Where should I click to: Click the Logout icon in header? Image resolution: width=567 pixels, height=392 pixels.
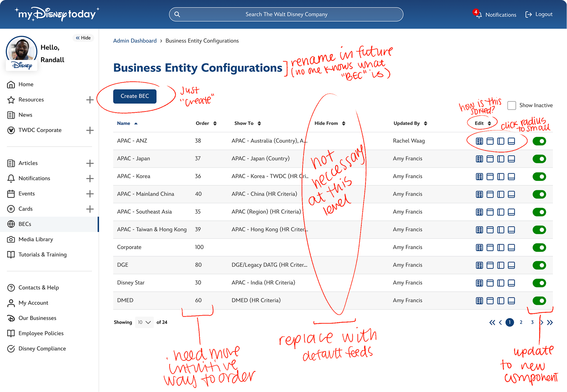tap(529, 14)
